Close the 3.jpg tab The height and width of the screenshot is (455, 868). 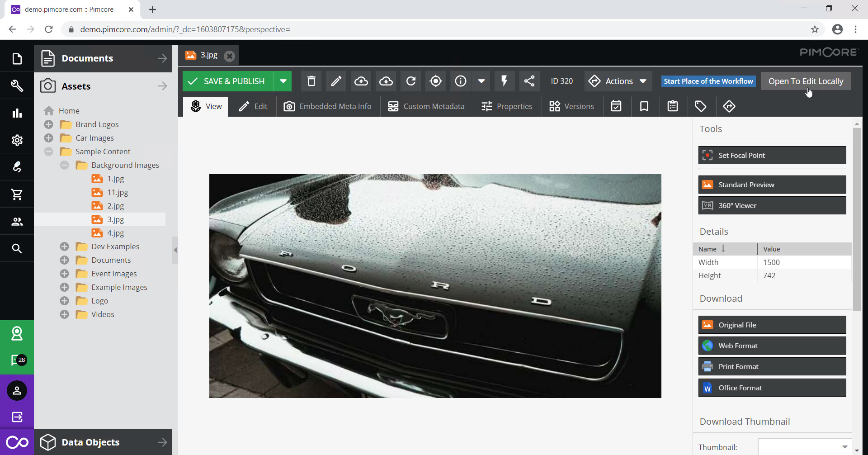tap(230, 56)
